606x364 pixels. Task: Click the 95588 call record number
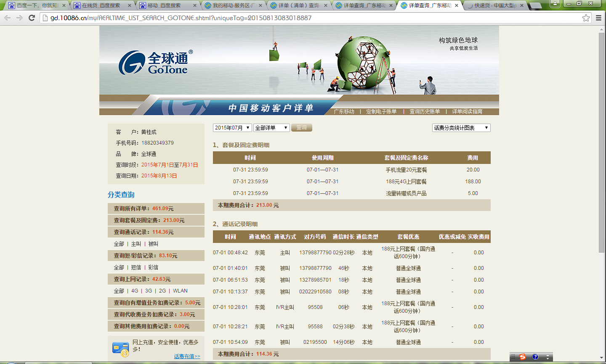(315, 327)
